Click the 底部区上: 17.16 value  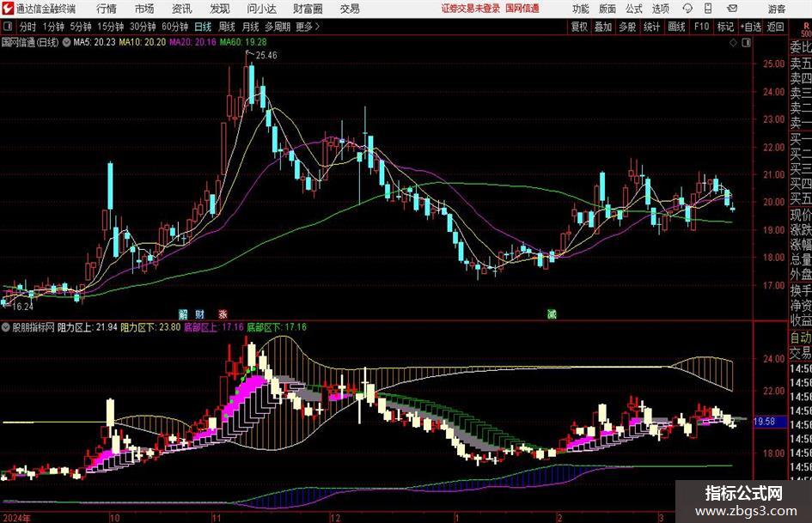click(214, 327)
